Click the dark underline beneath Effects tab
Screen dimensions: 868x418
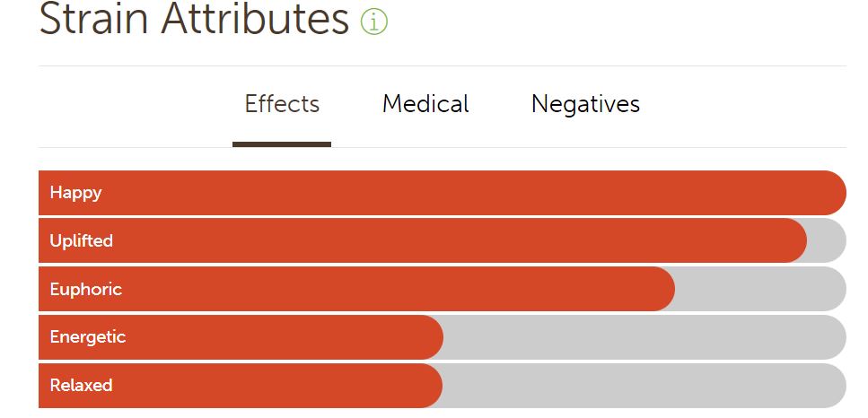coord(282,144)
